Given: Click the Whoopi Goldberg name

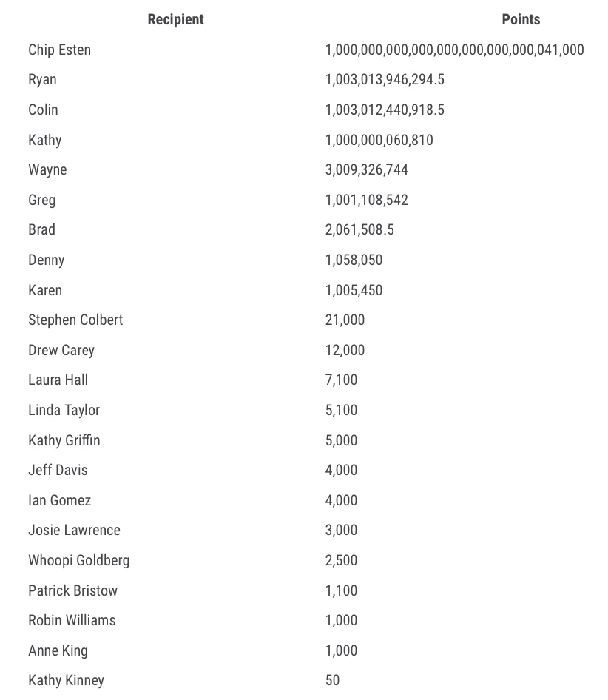Looking at the screenshot, I should [79, 560].
